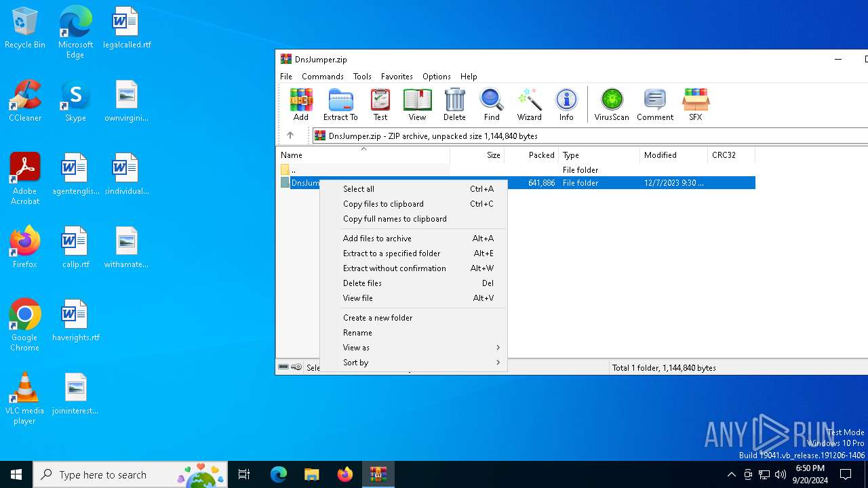Open the notifications action center

point(846,474)
